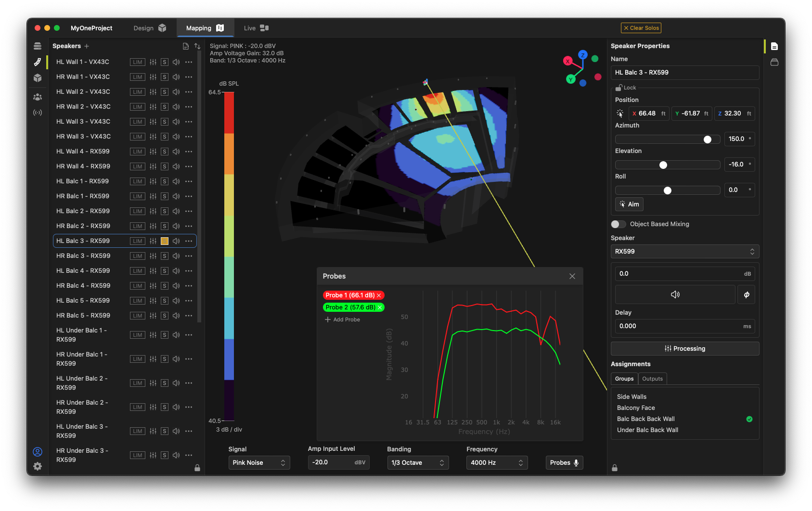Click the add speaker plus icon
Screen dimensions: 812x511
click(x=87, y=46)
